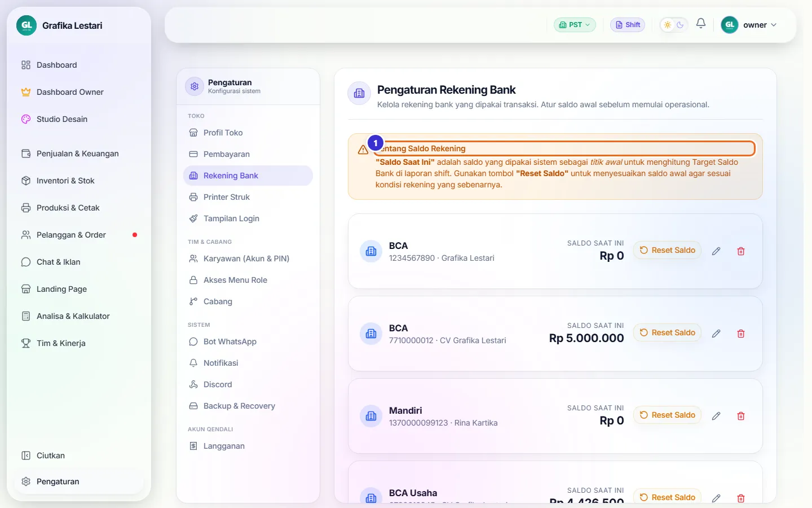Click the Shift button in top bar

tap(628, 25)
